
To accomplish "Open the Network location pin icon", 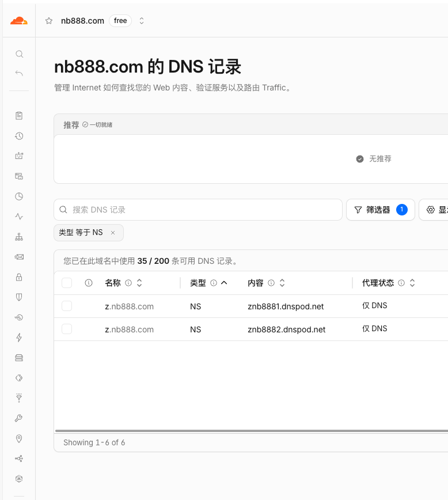I will pos(19,439).
